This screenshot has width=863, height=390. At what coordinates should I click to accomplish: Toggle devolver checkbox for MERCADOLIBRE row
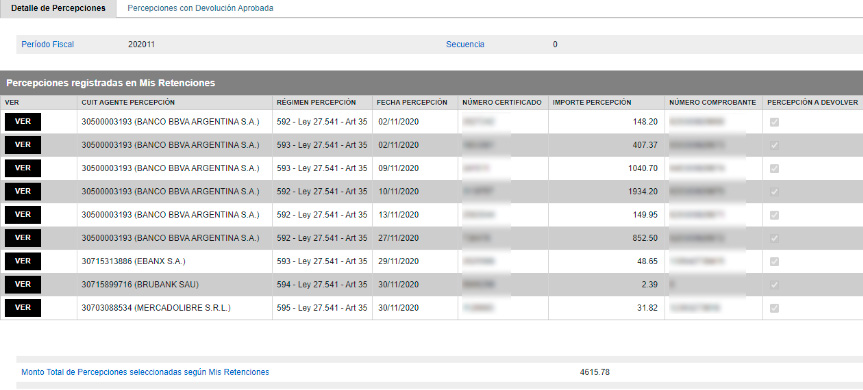pyautogui.click(x=774, y=309)
